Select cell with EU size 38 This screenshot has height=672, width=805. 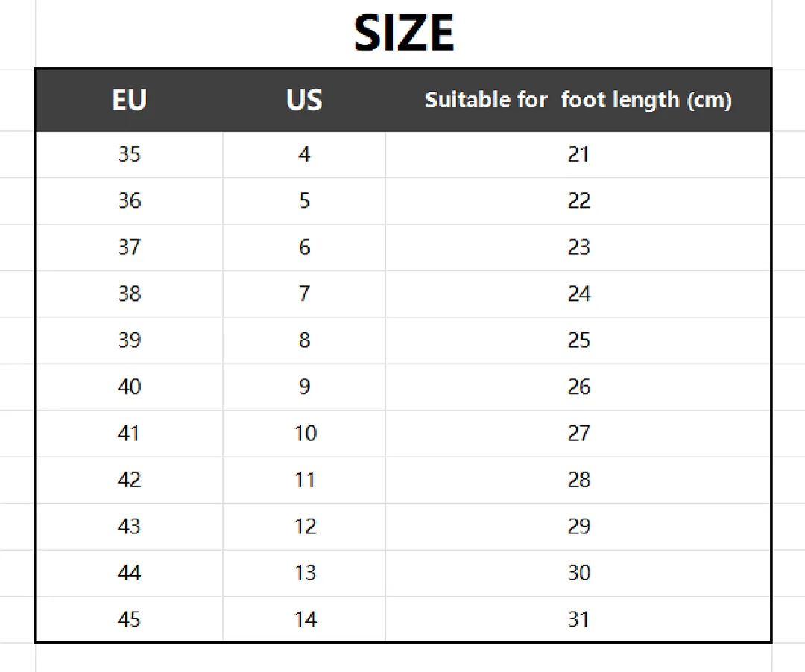pyautogui.click(x=130, y=294)
